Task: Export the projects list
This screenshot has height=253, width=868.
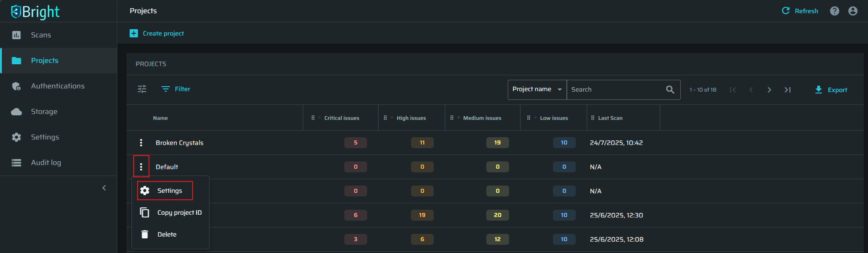Action: 831,90
